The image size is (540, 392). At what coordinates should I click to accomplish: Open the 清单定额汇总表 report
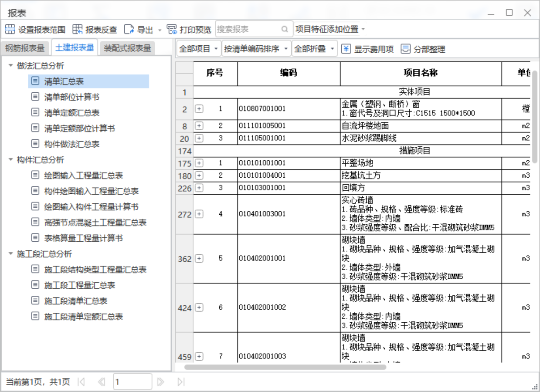pyautogui.click(x=72, y=112)
